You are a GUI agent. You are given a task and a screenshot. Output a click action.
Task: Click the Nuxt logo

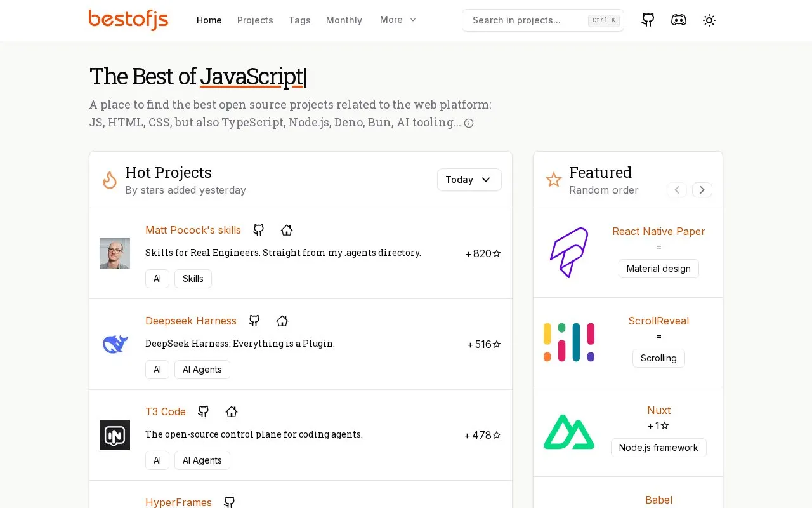tap(569, 432)
